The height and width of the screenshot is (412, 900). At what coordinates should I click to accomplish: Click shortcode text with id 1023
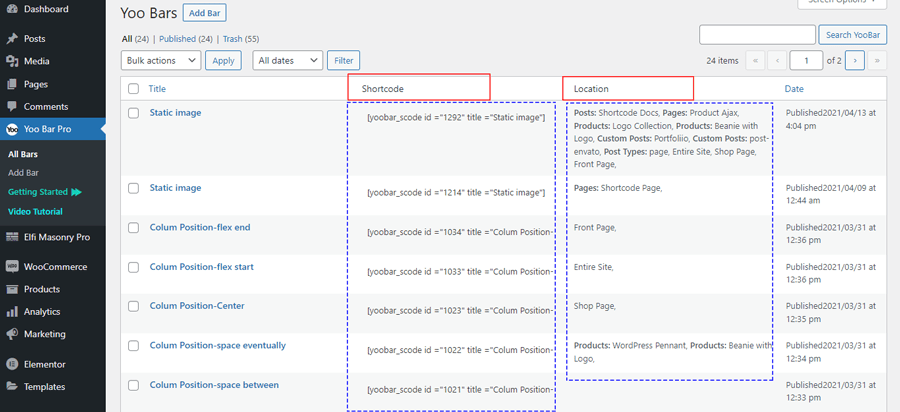[460, 311]
